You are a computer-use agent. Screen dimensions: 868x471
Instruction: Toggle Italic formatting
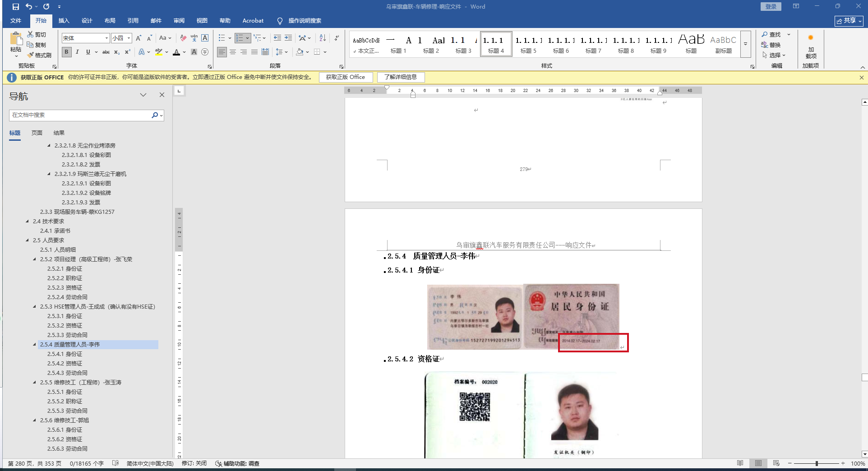(x=77, y=52)
